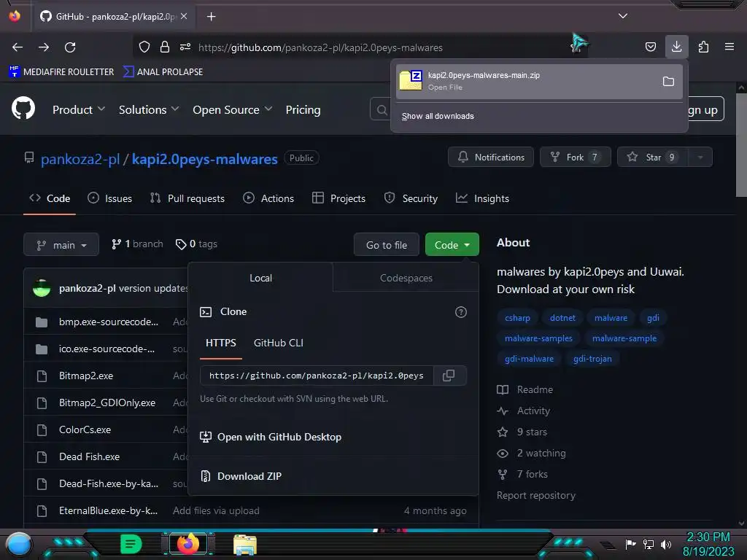Screen dimensions: 747x560
Task: Select the GitHub CLI clone option
Action: pos(278,343)
